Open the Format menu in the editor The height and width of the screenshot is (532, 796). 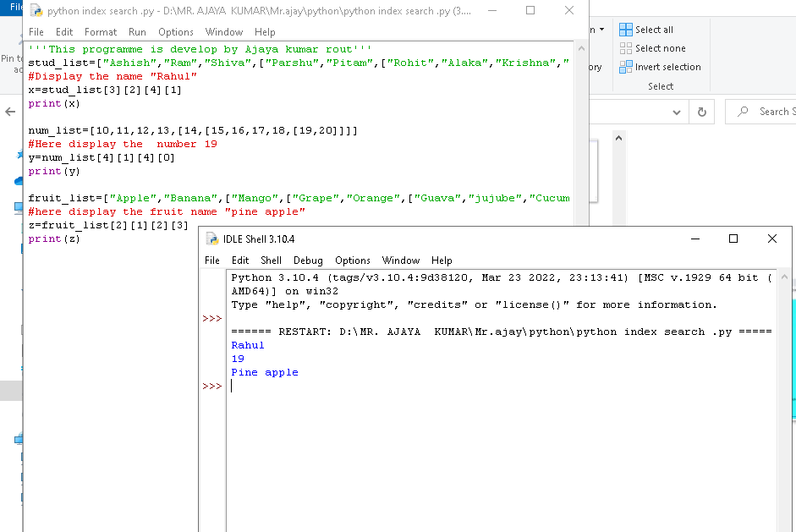point(101,32)
